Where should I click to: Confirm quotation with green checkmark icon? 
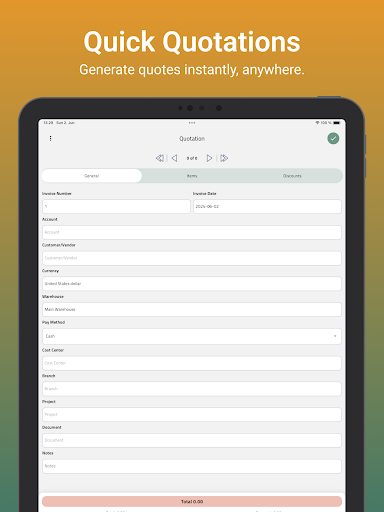tap(333, 138)
